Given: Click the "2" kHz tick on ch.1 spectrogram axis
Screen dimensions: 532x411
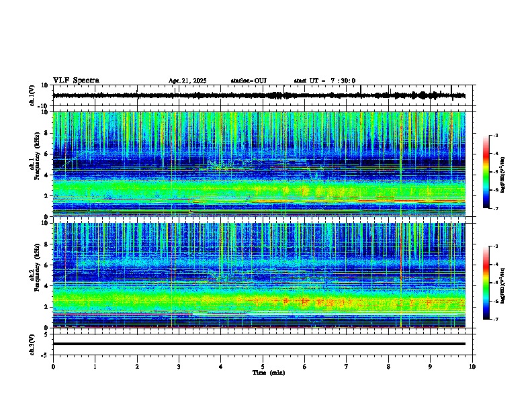Looking at the screenshot, I should 46,195.
